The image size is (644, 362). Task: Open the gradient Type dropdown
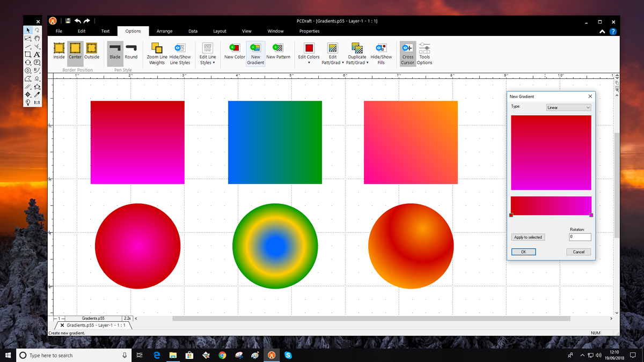click(568, 108)
